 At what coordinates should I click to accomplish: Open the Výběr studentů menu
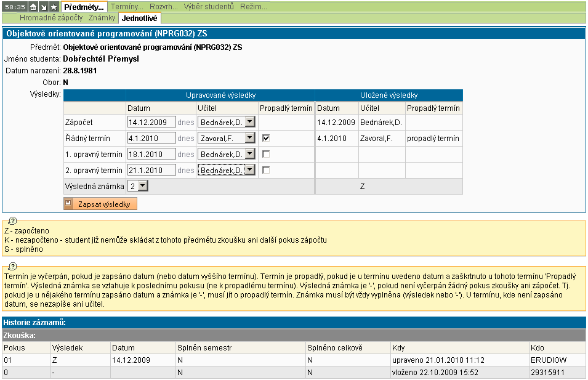(210, 7)
